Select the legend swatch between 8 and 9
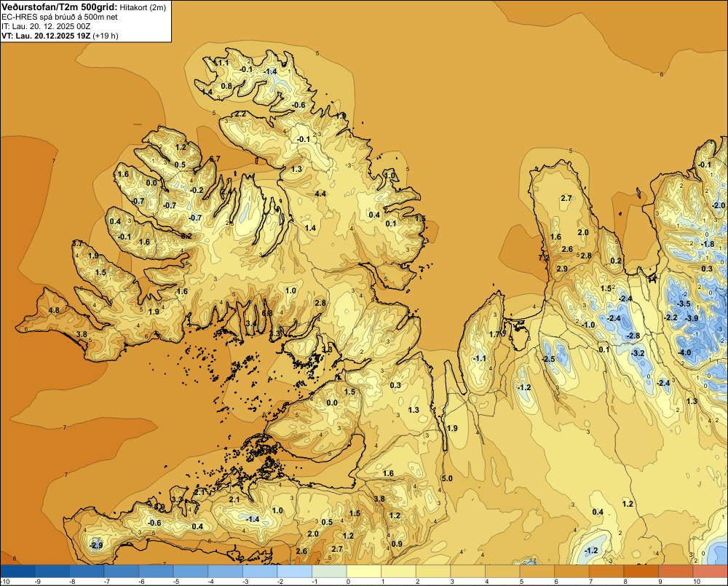Screen dimensions: 728x586 641,571
